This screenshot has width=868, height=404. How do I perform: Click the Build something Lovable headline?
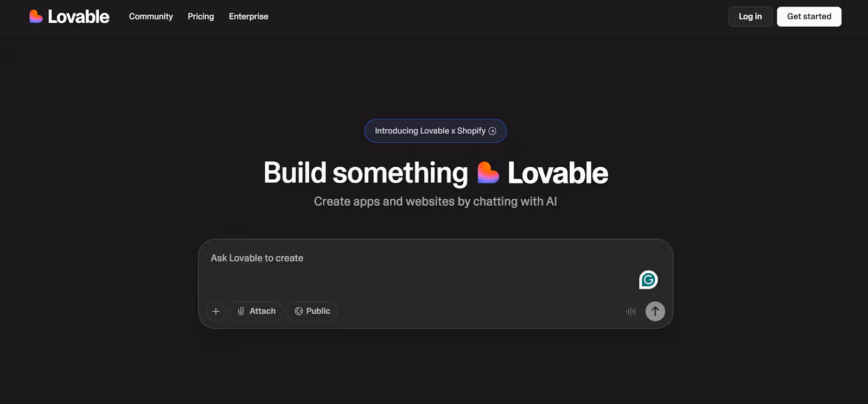(x=436, y=173)
